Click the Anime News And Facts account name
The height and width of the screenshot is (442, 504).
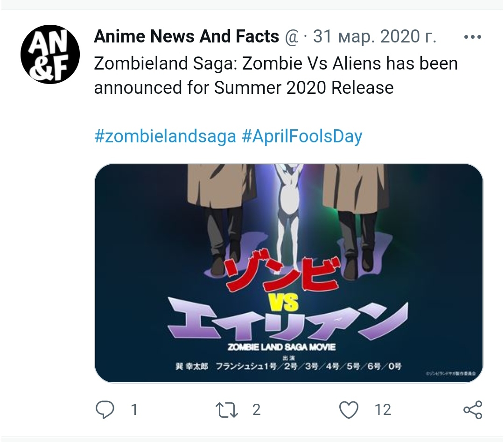pyautogui.click(x=186, y=36)
